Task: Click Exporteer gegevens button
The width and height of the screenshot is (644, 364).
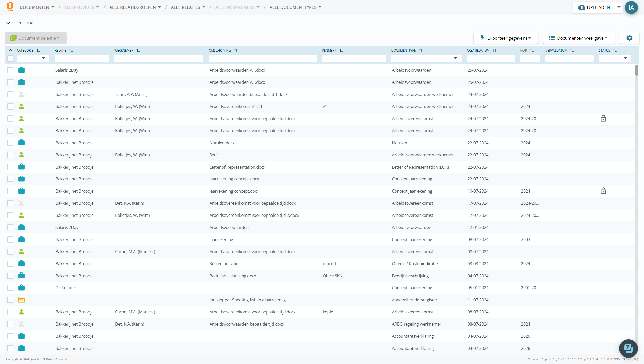Action: (x=506, y=38)
